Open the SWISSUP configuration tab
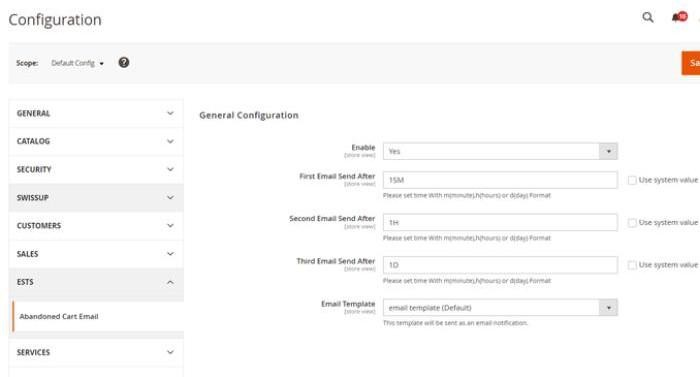Image resolution: width=700 pixels, height=377 pixels. [x=96, y=197]
